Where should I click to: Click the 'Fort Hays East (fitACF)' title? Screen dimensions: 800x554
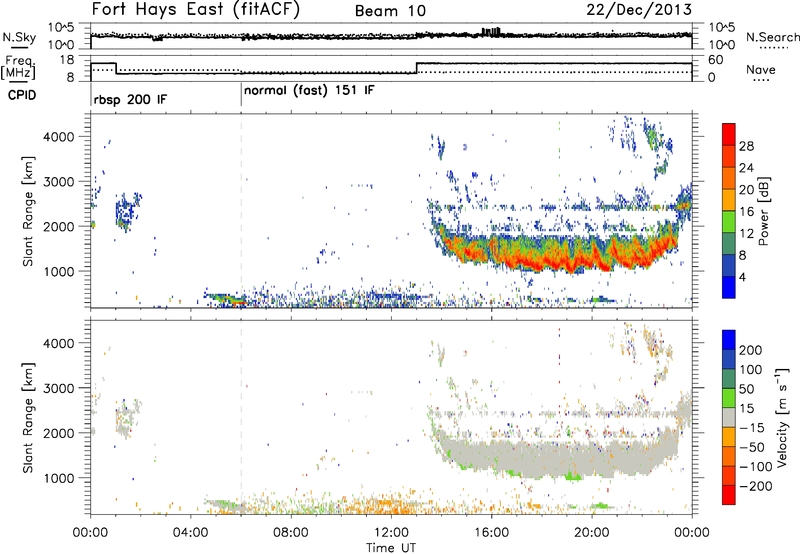[x=196, y=10]
